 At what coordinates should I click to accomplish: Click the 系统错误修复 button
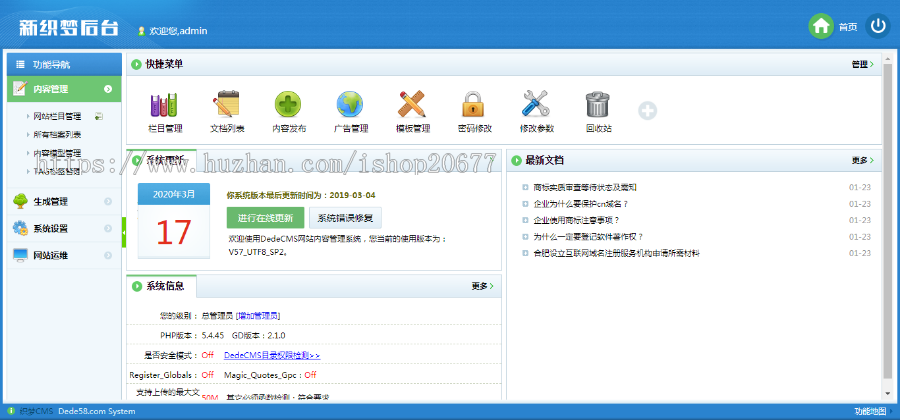(345, 218)
